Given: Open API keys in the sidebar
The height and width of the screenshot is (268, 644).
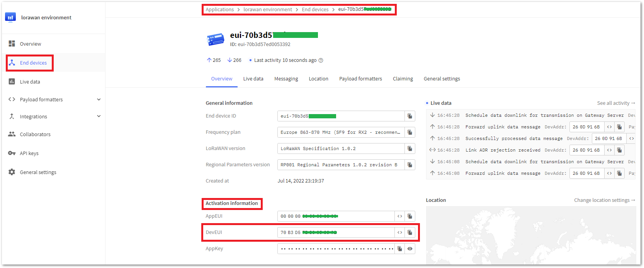Looking at the screenshot, I should point(29,154).
